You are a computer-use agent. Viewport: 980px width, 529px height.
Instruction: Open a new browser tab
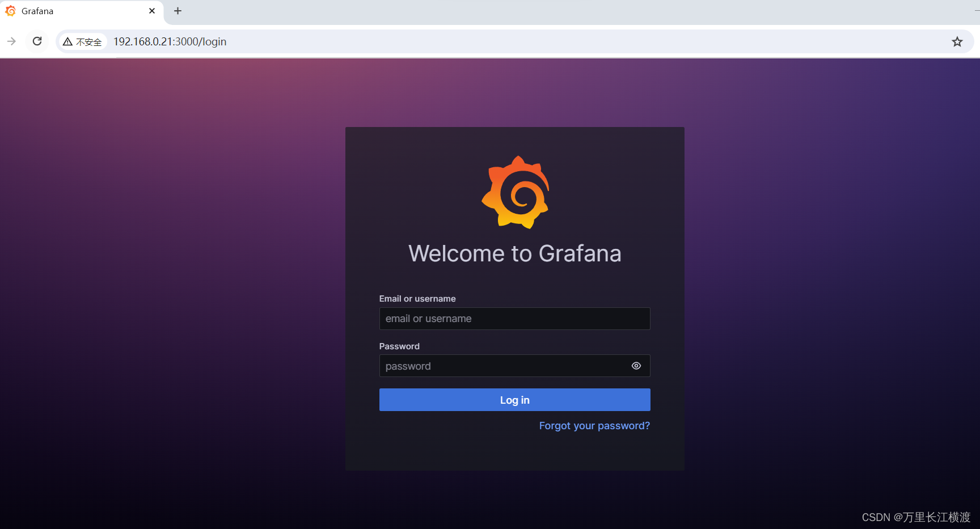click(x=178, y=11)
